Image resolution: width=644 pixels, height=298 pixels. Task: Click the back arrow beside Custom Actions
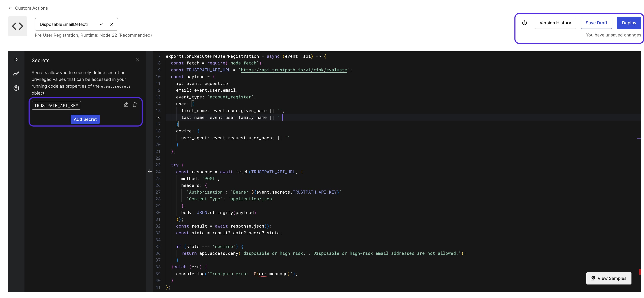click(x=10, y=8)
